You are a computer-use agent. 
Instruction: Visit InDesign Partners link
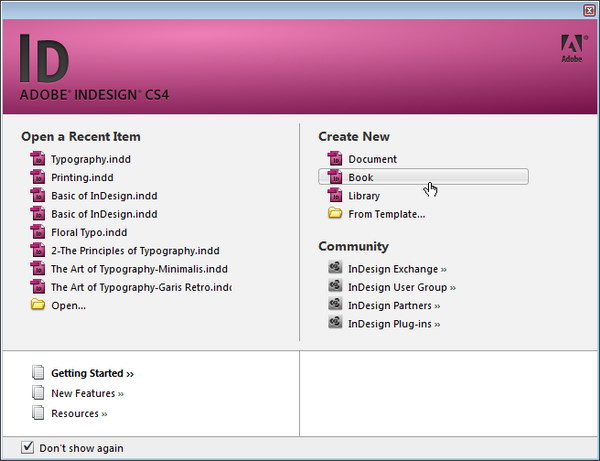coord(394,306)
